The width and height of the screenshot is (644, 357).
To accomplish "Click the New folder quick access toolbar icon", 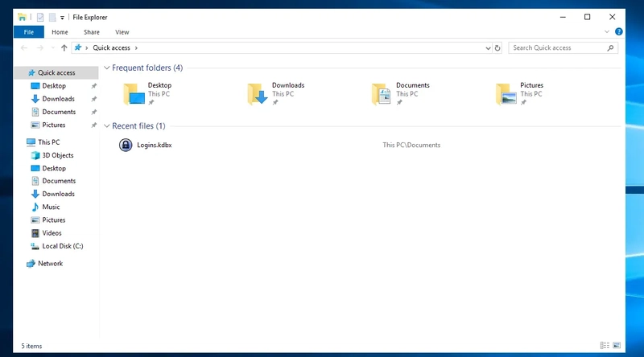I will coord(52,17).
